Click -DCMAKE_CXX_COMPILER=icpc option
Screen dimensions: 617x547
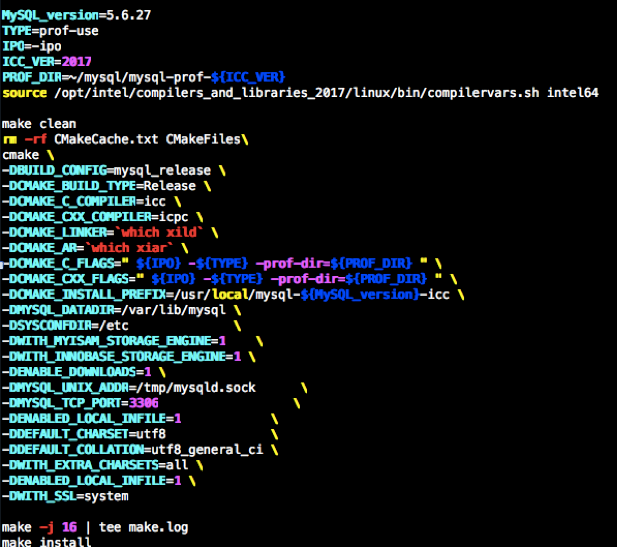pos(95,217)
